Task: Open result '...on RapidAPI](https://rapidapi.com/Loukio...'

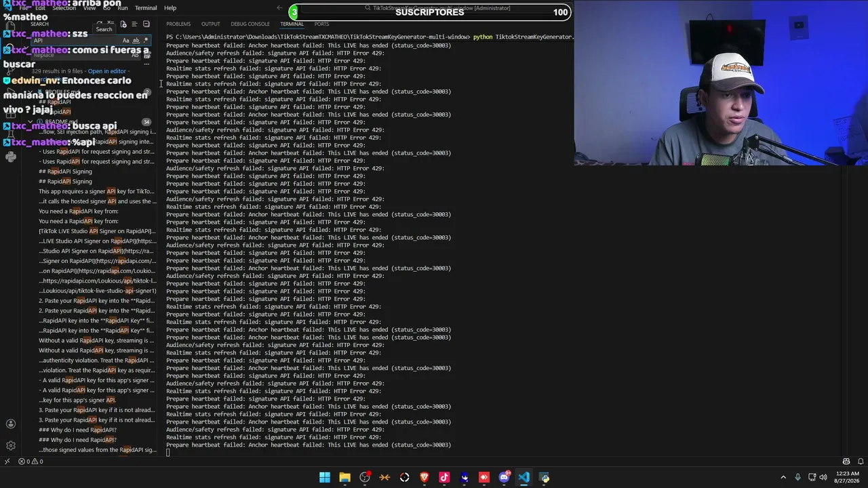Action: pos(97,271)
